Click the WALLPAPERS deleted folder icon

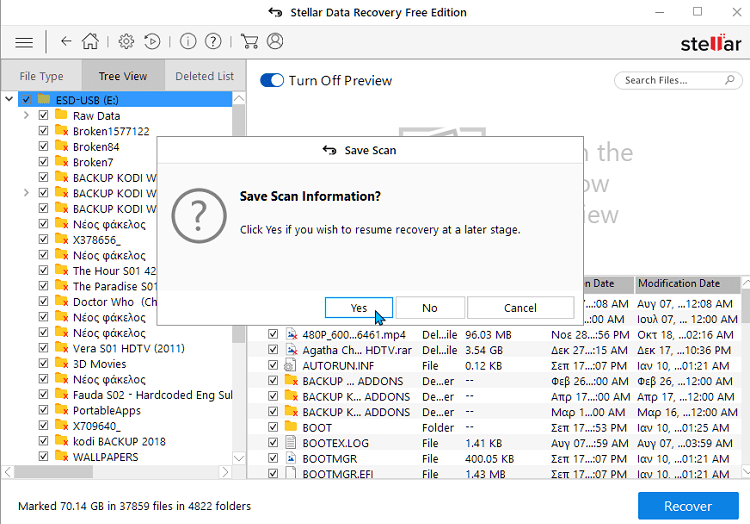click(x=61, y=456)
